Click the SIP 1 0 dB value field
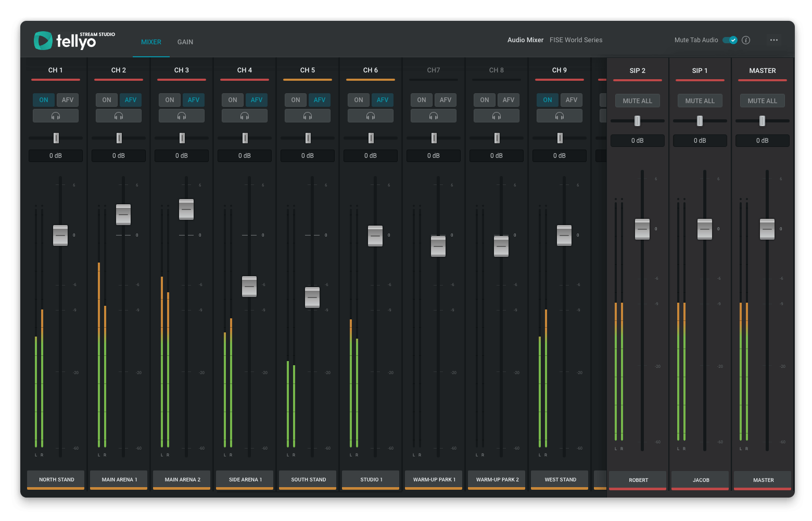 (x=700, y=141)
